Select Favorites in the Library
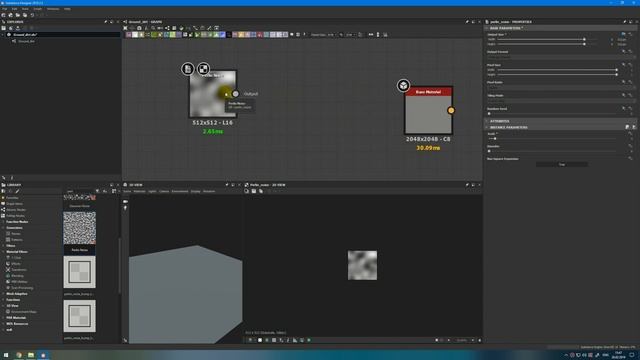This screenshot has width=640, height=360. point(12,198)
